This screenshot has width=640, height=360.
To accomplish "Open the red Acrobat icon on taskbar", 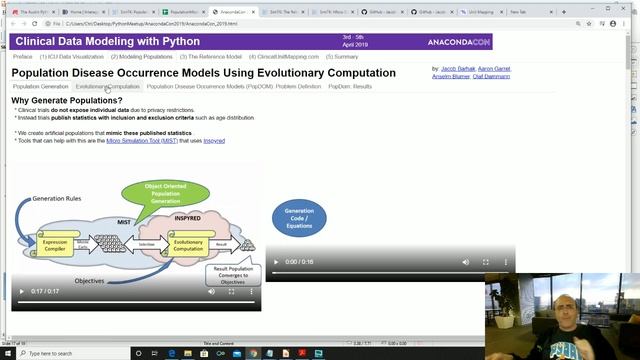I will pyautogui.click(x=302, y=353).
